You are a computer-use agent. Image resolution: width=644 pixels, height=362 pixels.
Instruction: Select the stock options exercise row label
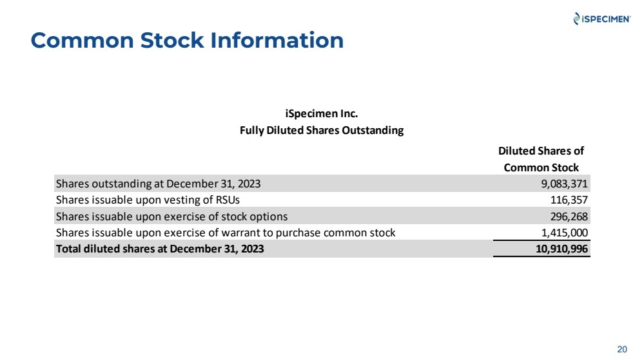[171, 216]
